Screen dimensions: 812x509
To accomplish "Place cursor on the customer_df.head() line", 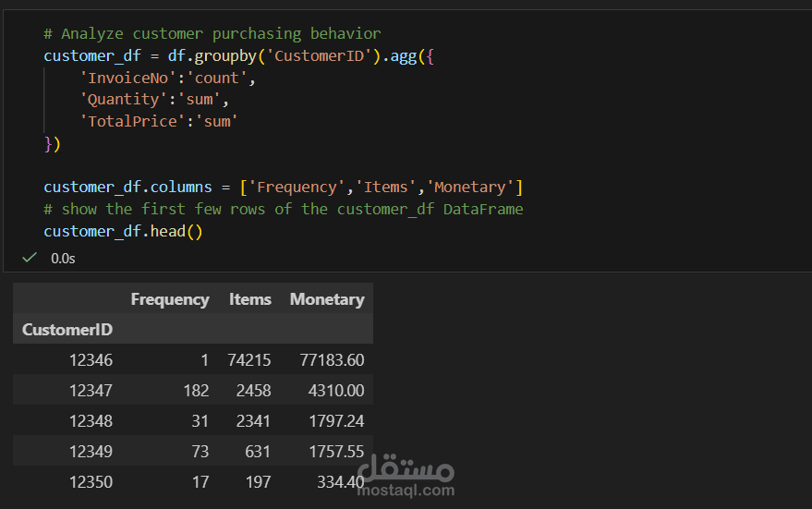I will [122, 232].
